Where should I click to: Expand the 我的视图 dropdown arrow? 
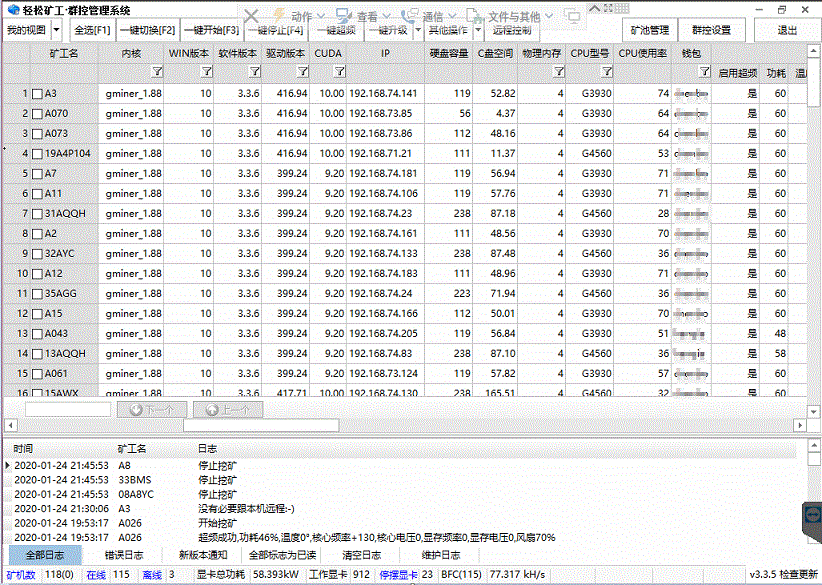click(56, 30)
